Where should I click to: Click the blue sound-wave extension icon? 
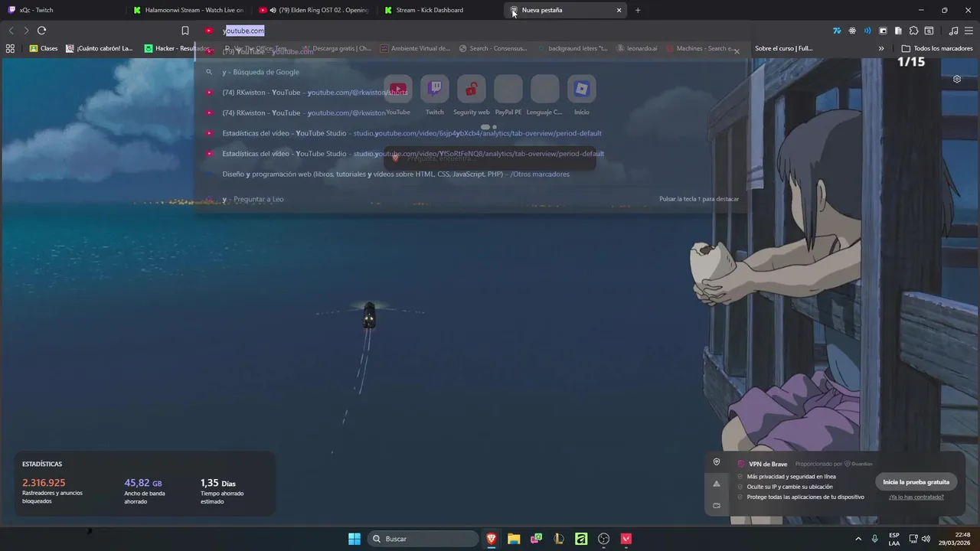tap(867, 31)
